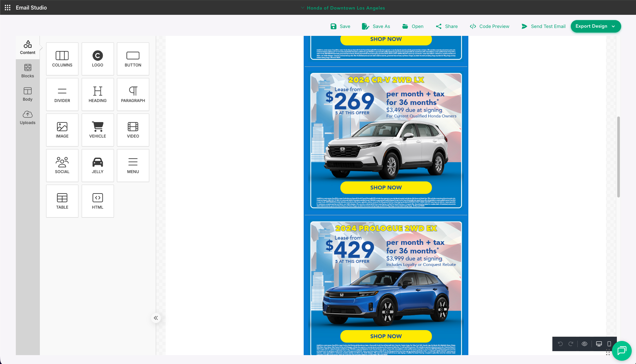The image size is (636, 364).
Task: Click Send Test Email
Action: click(x=543, y=26)
